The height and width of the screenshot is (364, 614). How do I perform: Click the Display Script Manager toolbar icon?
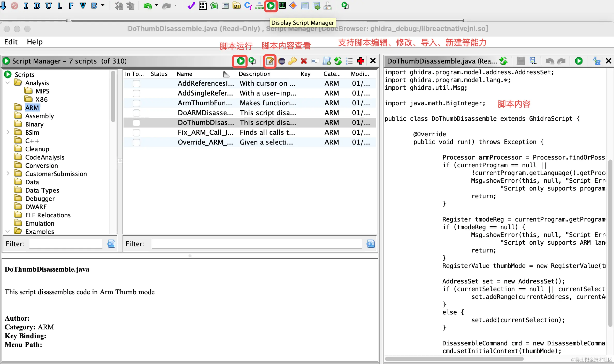click(271, 6)
